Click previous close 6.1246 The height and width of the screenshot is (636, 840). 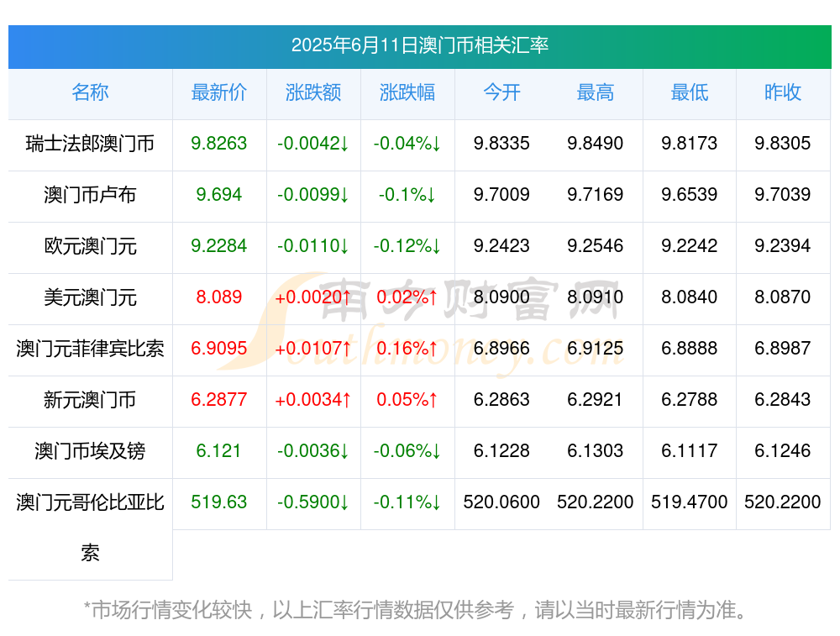(x=783, y=451)
